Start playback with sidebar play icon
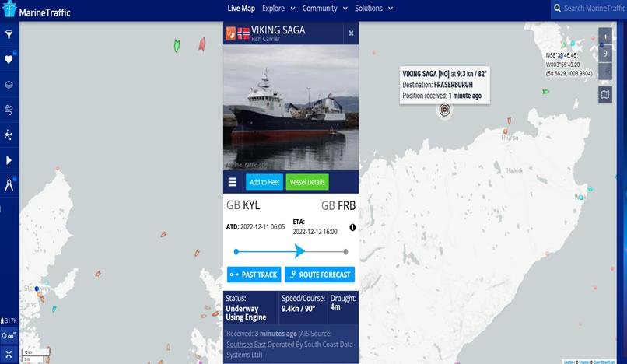627x364 pixels. (9, 160)
